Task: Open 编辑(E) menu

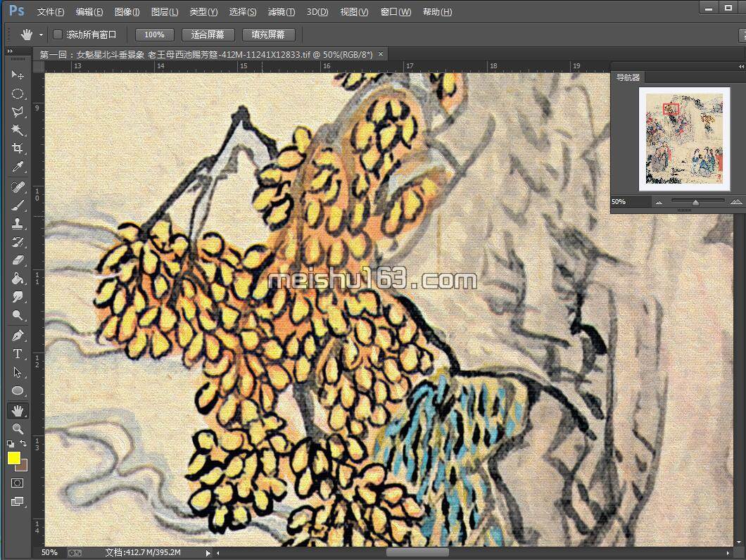Action: click(89, 11)
